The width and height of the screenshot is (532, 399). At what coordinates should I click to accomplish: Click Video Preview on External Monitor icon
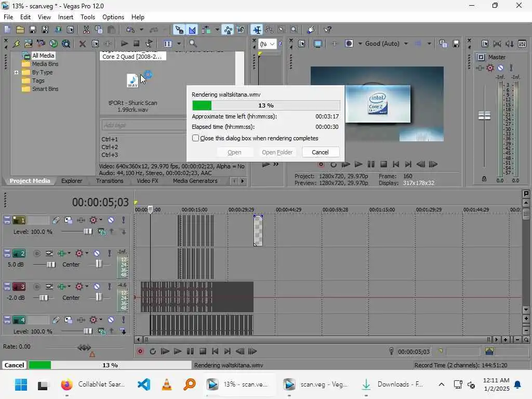click(318, 44)
